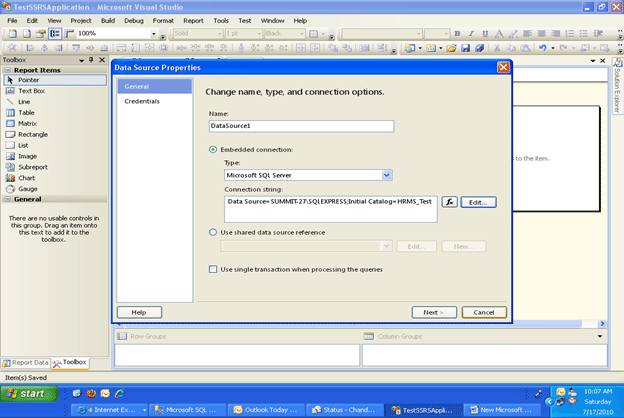
Task: Click the Next button
Action: click(x=434, y=313)
